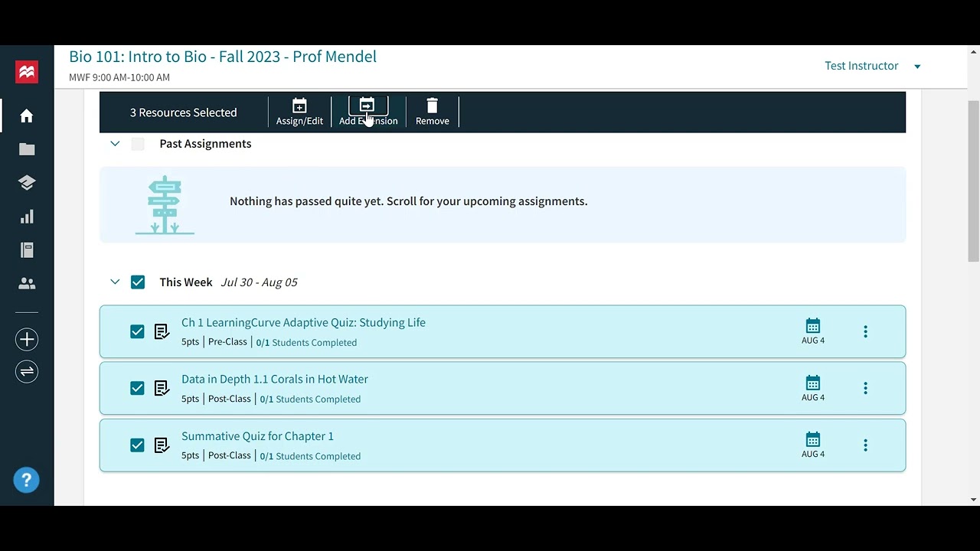Open three-dot menu for Summative Quiz
Screen dimensions: 980x551
pyautogui.click(x=865, y=445)
